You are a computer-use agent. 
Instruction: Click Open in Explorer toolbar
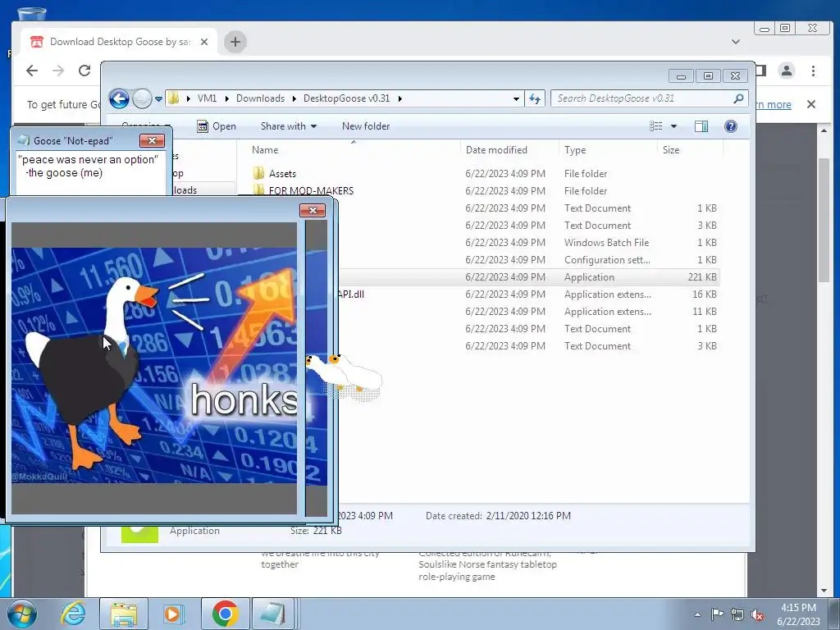click(217, 126)
